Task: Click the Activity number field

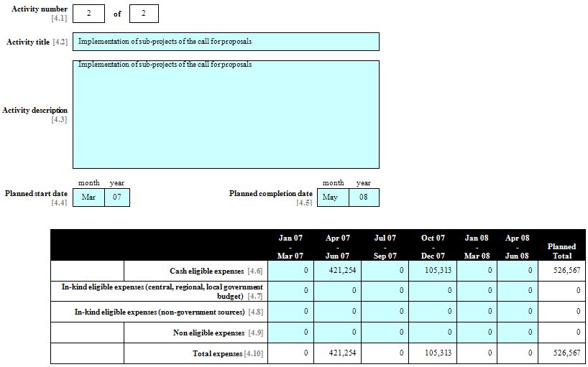Action: (88, 14)
